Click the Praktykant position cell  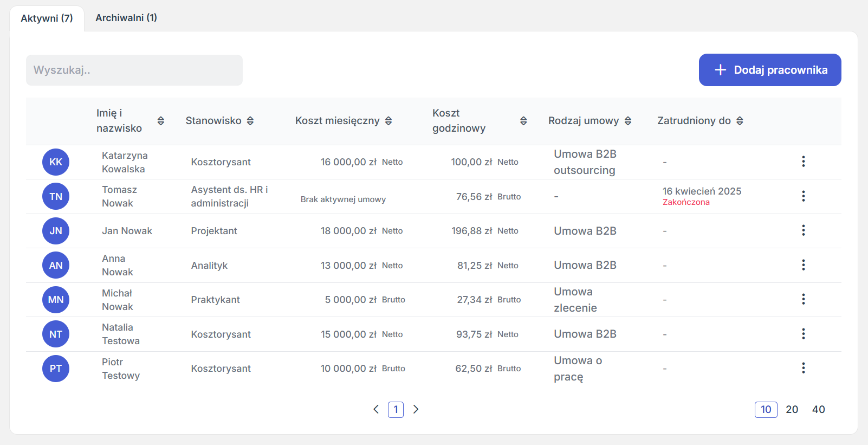point(215,300)
